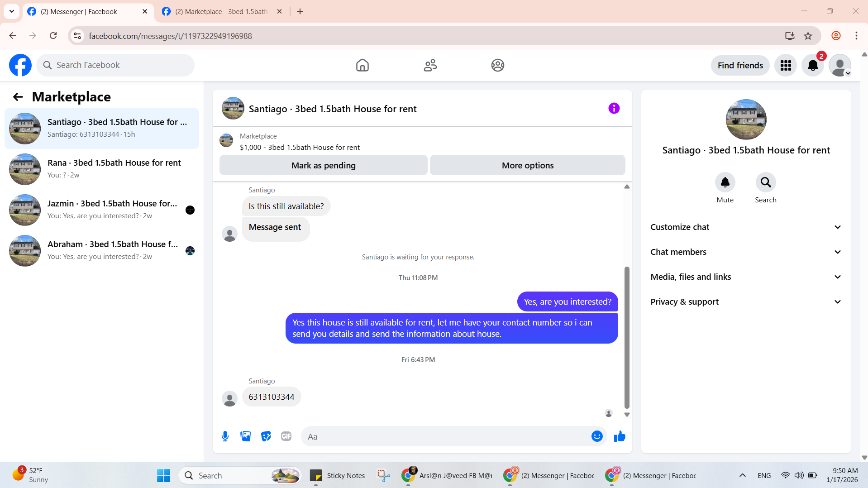868x488 pixels.
Task: Open the Home feed icon
Action: [x=362, y=65]
